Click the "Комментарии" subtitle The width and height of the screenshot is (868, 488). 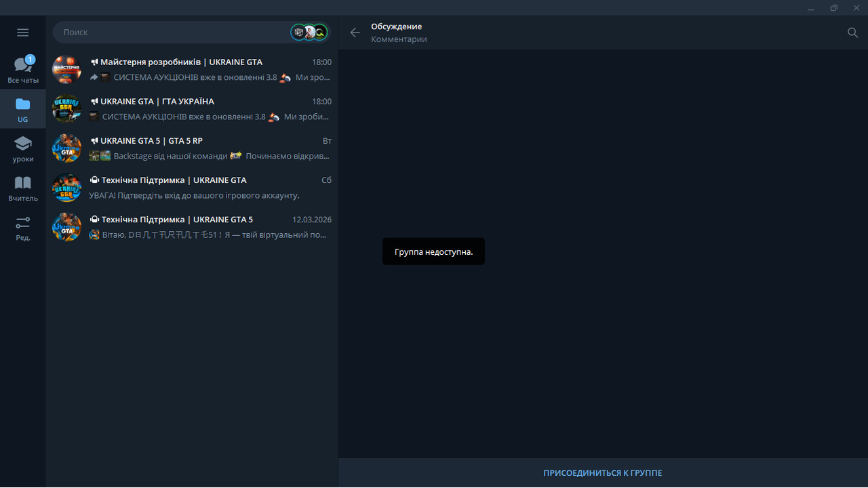pos(399,39)
